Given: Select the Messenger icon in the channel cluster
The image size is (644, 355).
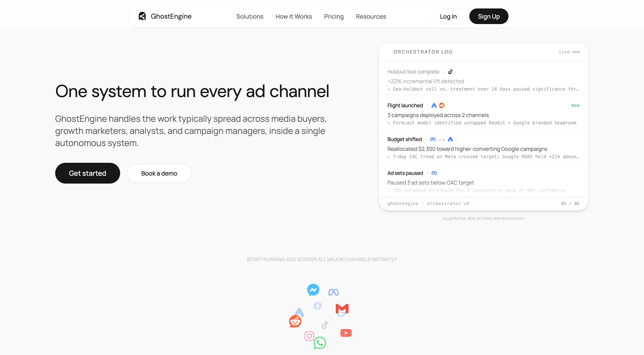Looking at the screenshot, I should [313, 290].
